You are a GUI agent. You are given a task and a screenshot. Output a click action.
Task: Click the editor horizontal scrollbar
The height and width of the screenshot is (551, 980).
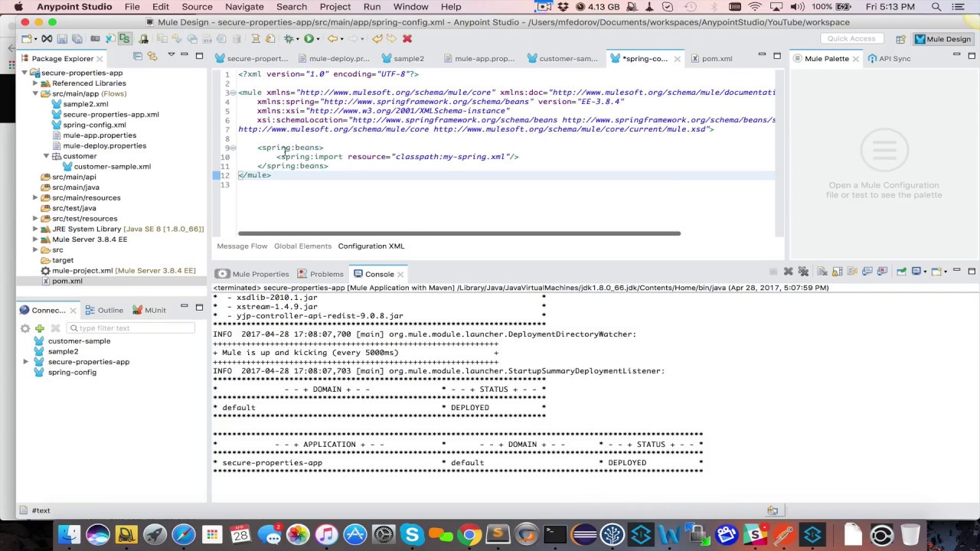tap(459, 233)
